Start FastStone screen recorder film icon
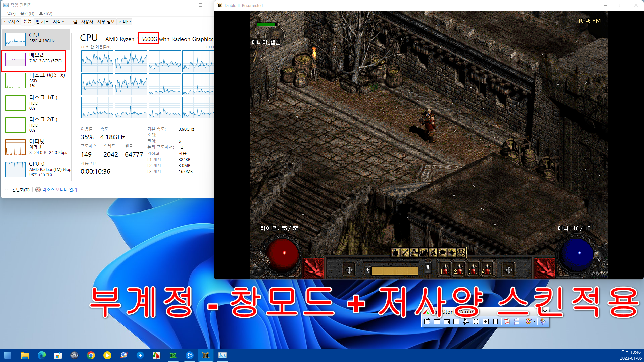 (x=495, y=322)
